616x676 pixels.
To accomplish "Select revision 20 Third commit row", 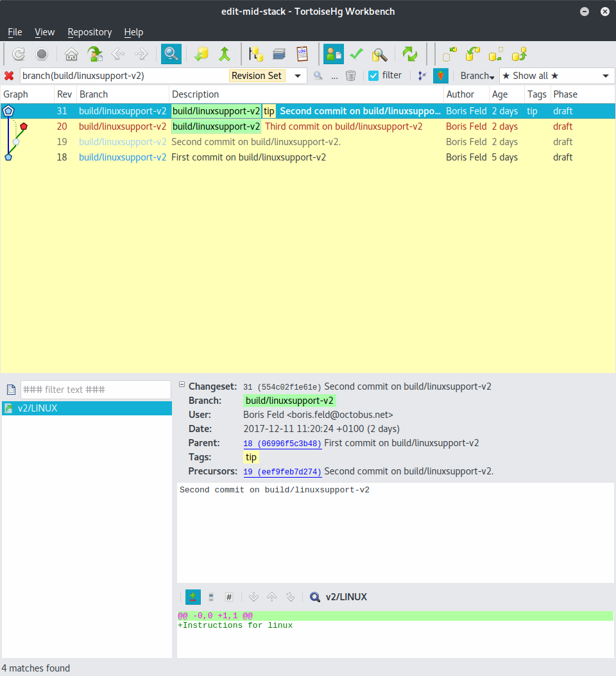I will click(x=307, y=126).
